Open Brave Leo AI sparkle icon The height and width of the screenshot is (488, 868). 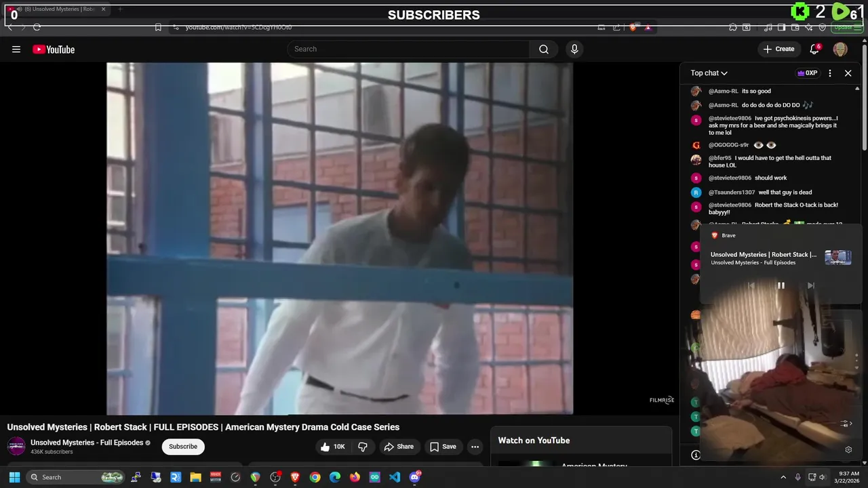click(x=809, y=27)
